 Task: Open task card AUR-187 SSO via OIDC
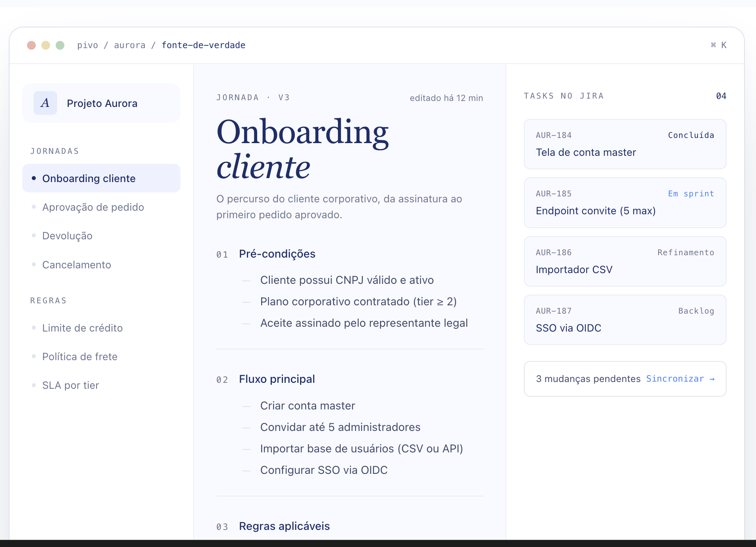pyautogui.click(x=625, y=320)
